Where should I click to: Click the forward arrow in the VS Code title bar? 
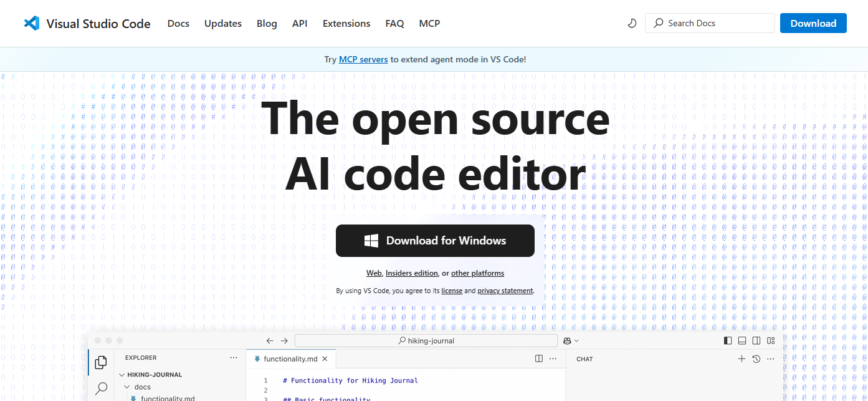point(284,341)
